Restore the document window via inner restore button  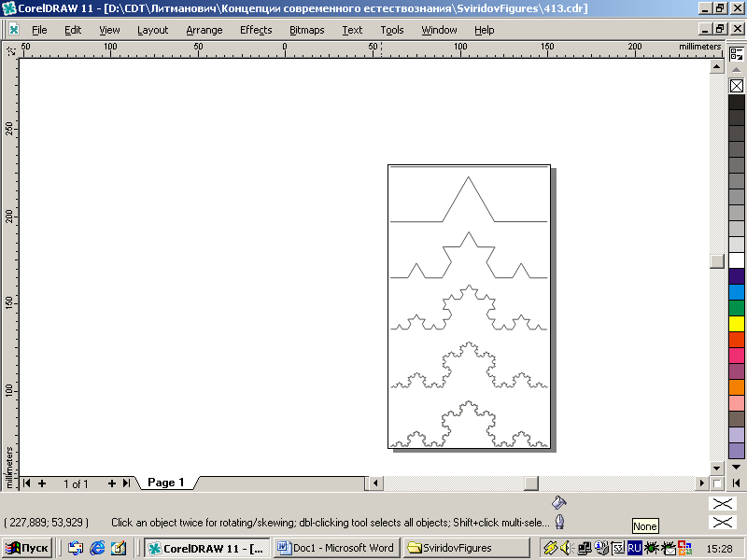(x=720, y=29)
